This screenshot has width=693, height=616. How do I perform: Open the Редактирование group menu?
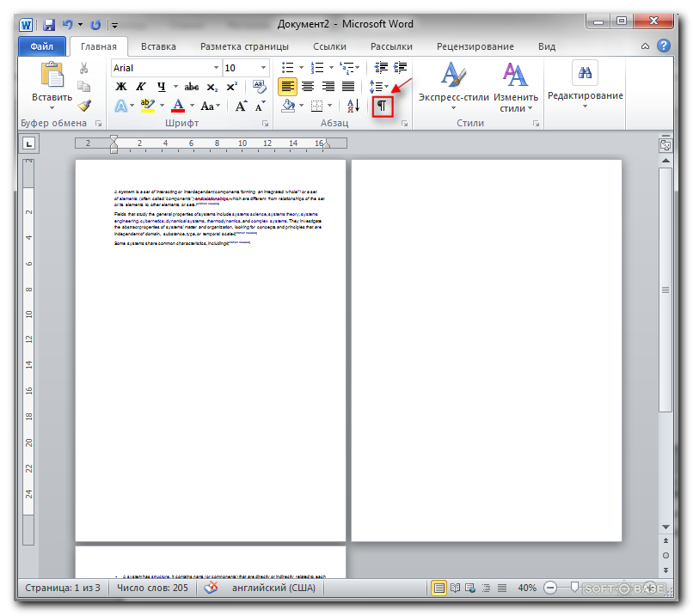coord(586,86)
